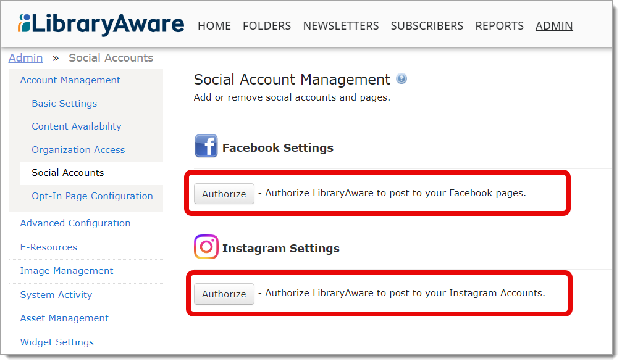Open Content Availability settings
Screen dimensions: 622x364
[77, 126]
